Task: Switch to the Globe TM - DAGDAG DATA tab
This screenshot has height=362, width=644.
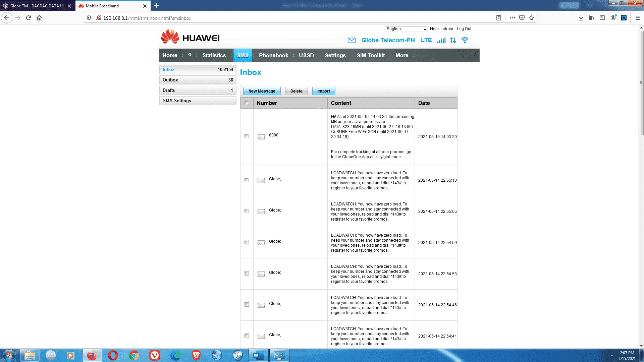Action: (38, 6)
